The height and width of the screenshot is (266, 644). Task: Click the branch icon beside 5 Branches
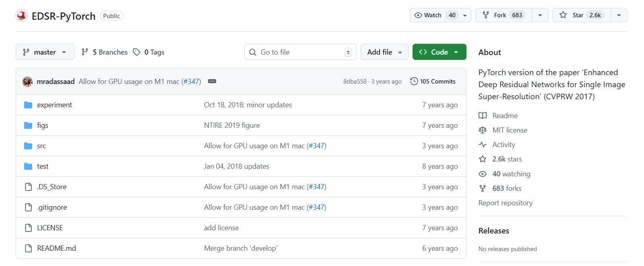[x=85, y=52]
